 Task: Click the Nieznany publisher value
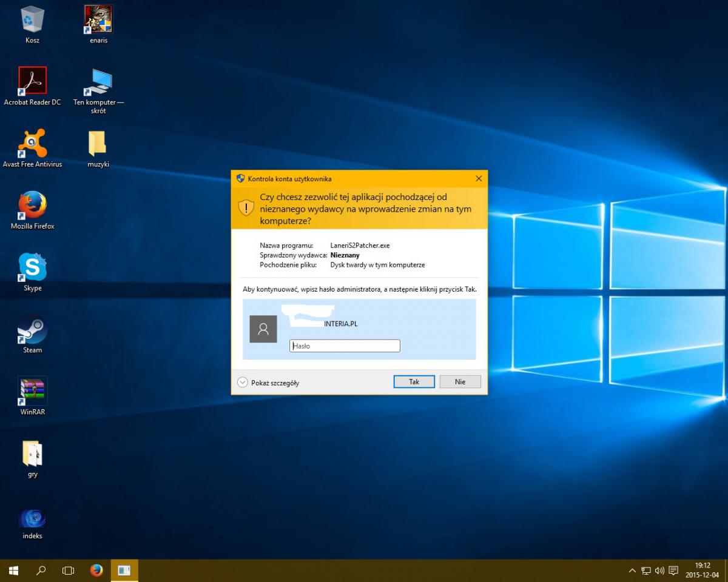pyautogui.click(x=345, y=255)
